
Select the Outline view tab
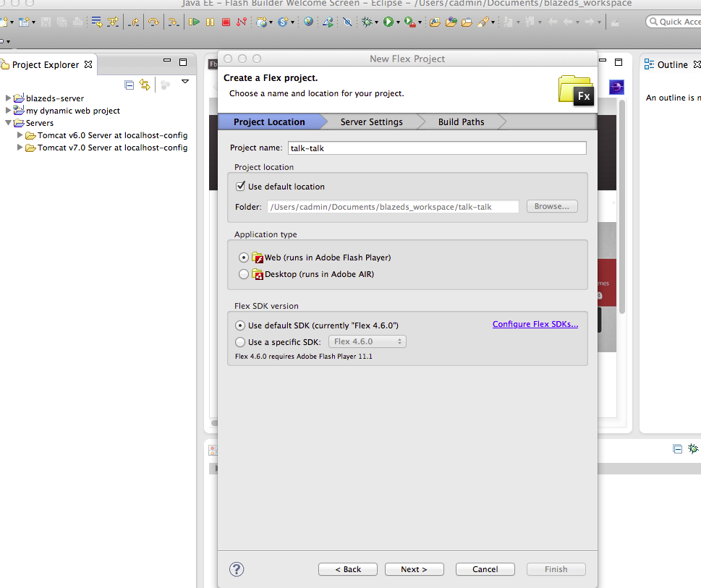coord(671,65)
